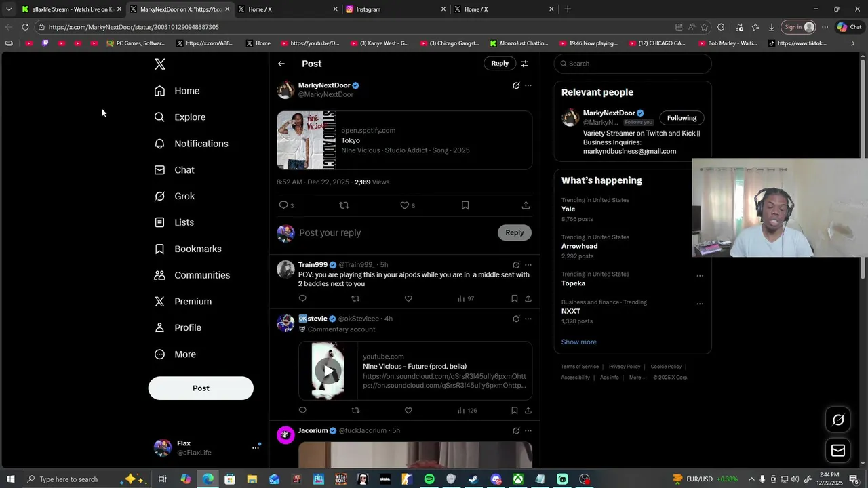Click the Windows Start button
The width and height of the screenshot is (868, 488).
(11, 479)
